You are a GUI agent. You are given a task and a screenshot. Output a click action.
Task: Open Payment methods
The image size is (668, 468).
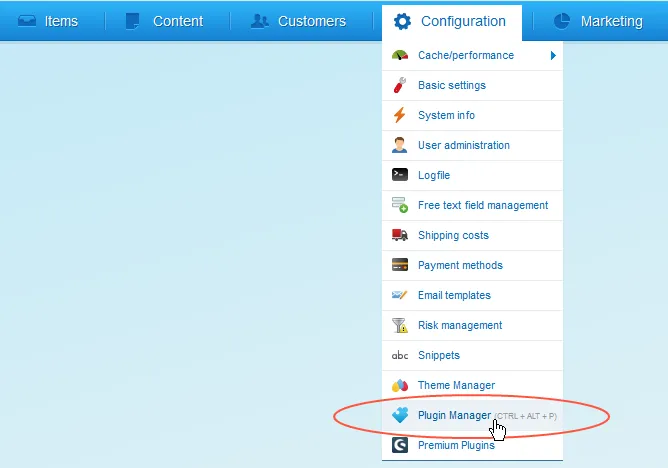tap(472, 266)
